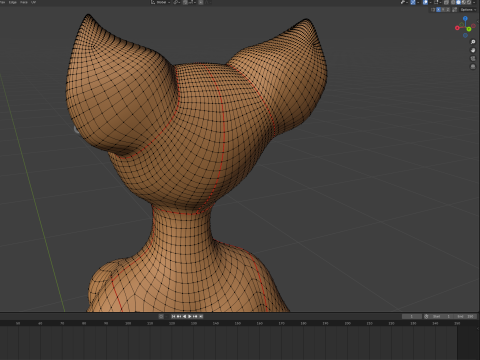Open the Options dropdown
Image resolution: width=480 pixels, height=360 pixels.
click(x=468, y=10)
